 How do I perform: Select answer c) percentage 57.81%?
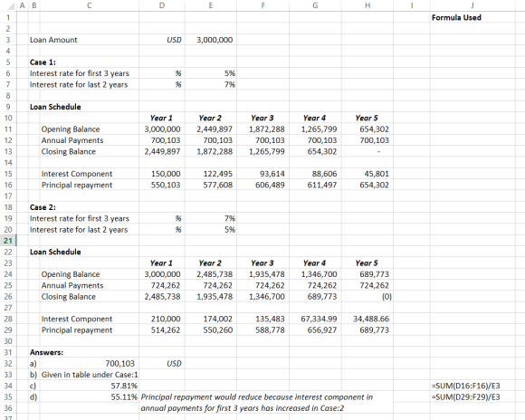click(x=124, y=386)
